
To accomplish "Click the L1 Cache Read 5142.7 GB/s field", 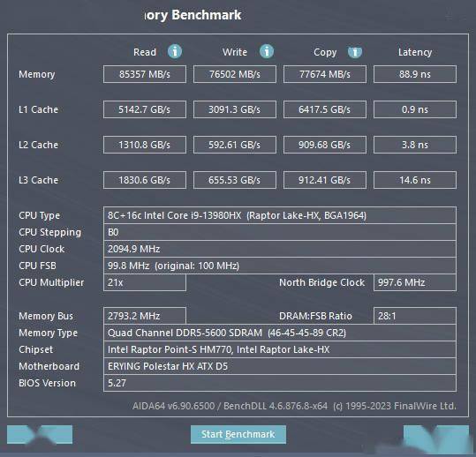I will click(145, 109).
